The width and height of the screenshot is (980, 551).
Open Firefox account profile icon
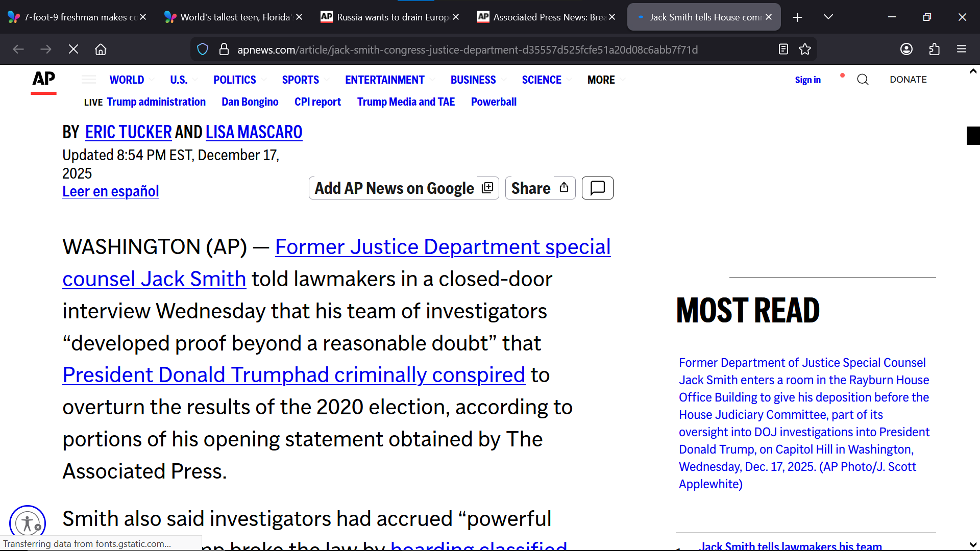[x=906, y=49]
